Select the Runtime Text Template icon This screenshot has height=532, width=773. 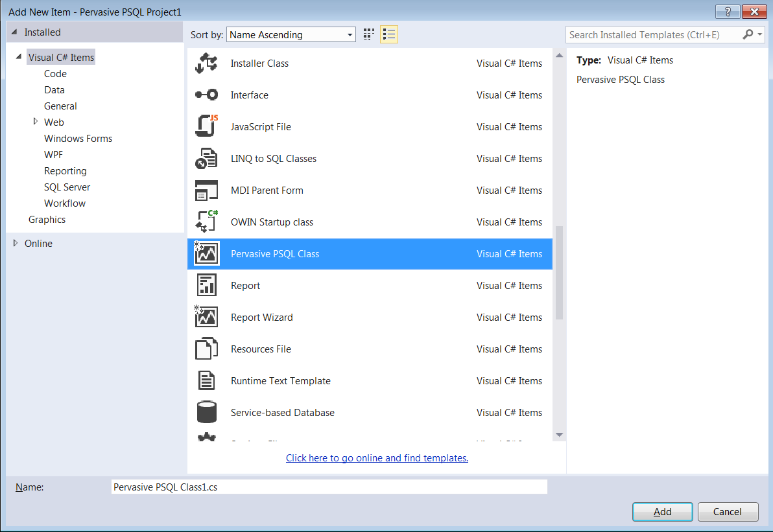tap(206, 381)
